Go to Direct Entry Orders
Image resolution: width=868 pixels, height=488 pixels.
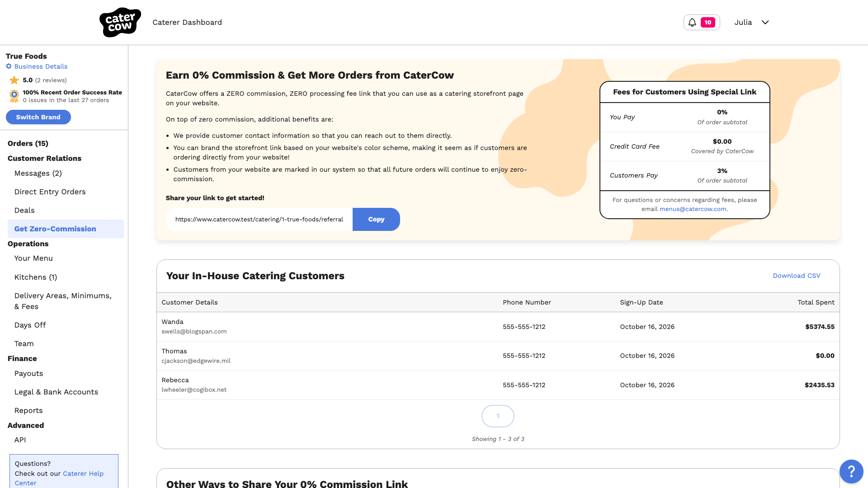tap(50, 192)
